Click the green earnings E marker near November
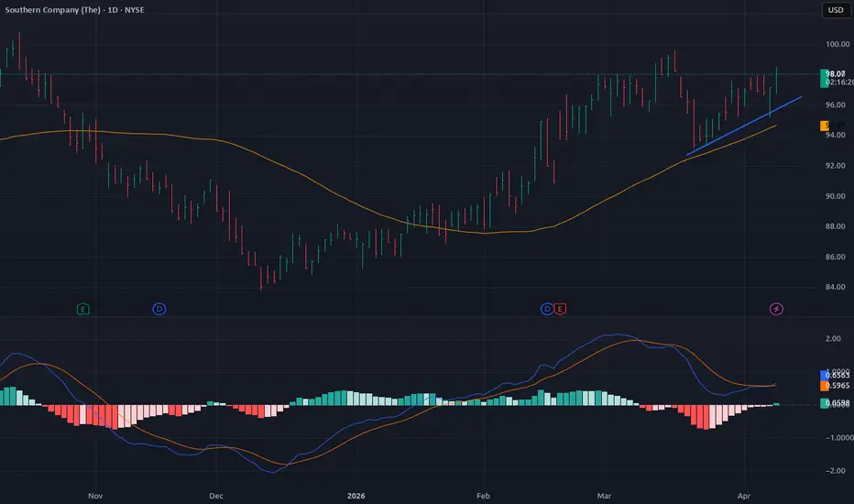 (x=82, y=309)
